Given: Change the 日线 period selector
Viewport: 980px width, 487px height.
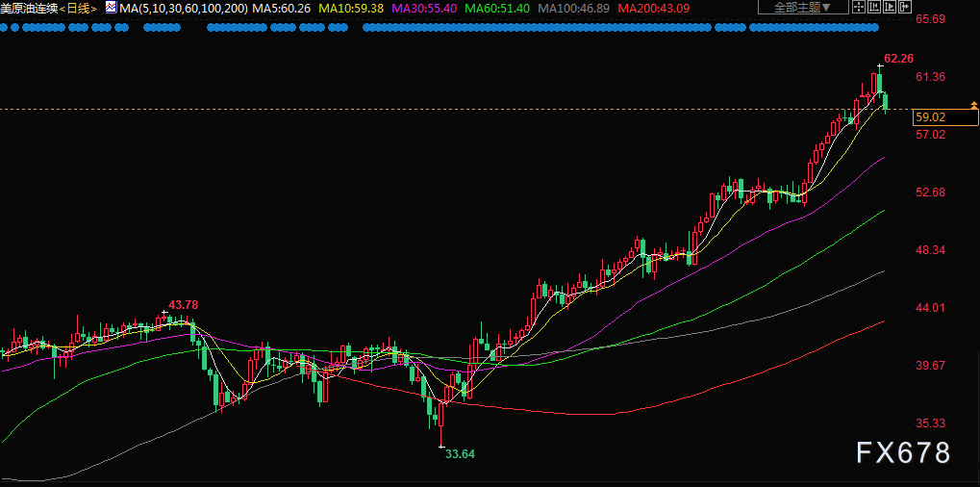Looking at the screenshot, I should pos(79,8).
